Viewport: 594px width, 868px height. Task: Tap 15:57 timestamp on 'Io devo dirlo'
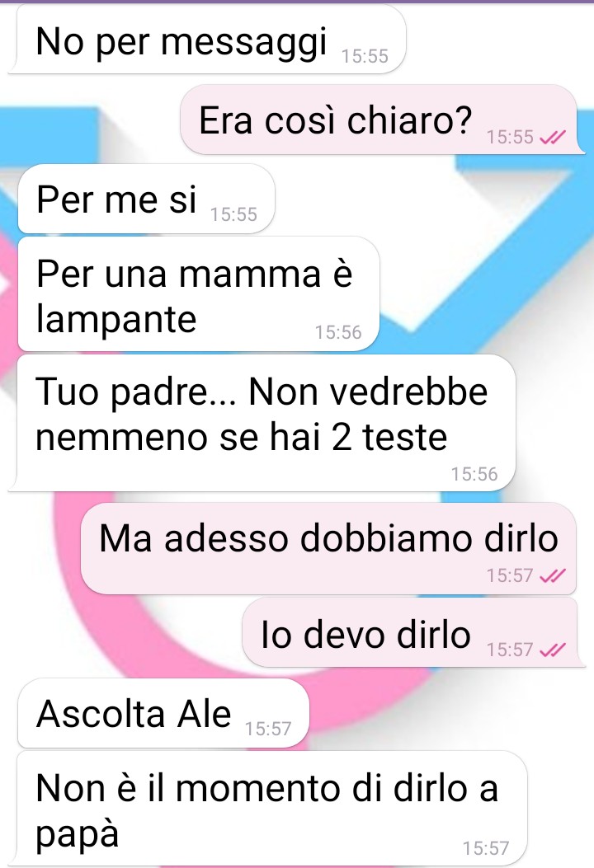tap(510, 650)
